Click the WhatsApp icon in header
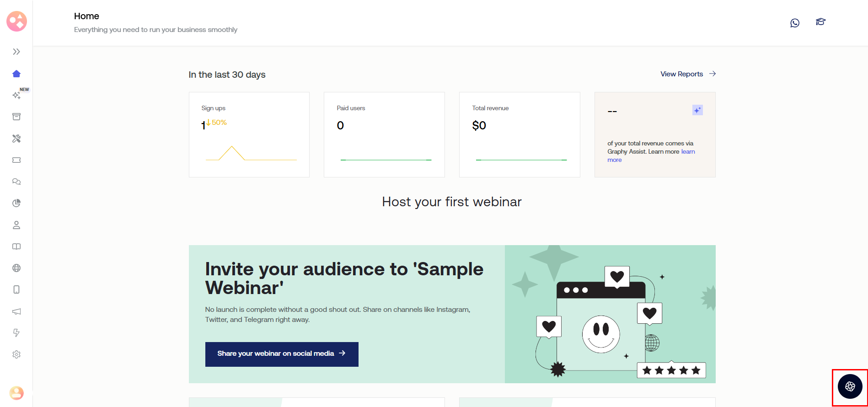The image size is (868, 407). click(795, 23)
